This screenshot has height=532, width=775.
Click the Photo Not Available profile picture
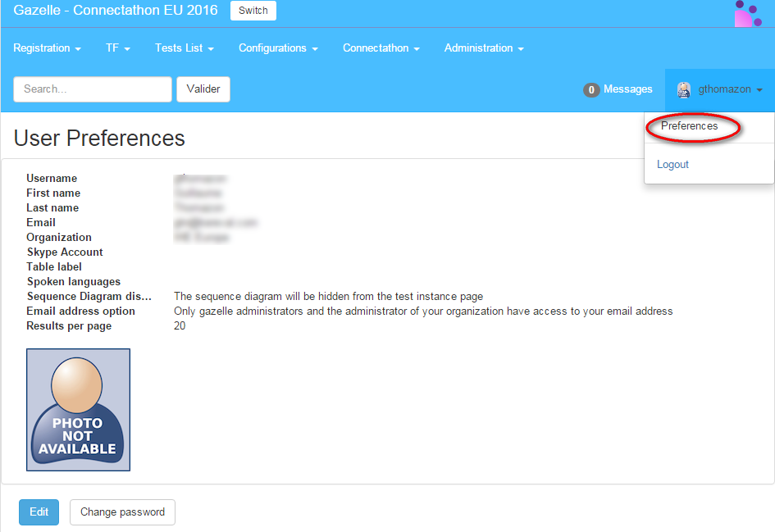coord(78,410)
